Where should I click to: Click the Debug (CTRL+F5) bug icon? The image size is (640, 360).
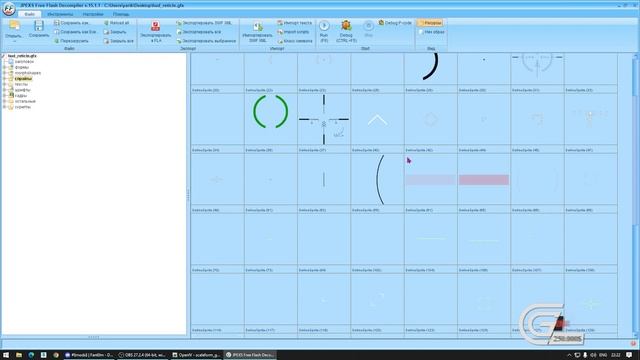(x=346, y=26)
